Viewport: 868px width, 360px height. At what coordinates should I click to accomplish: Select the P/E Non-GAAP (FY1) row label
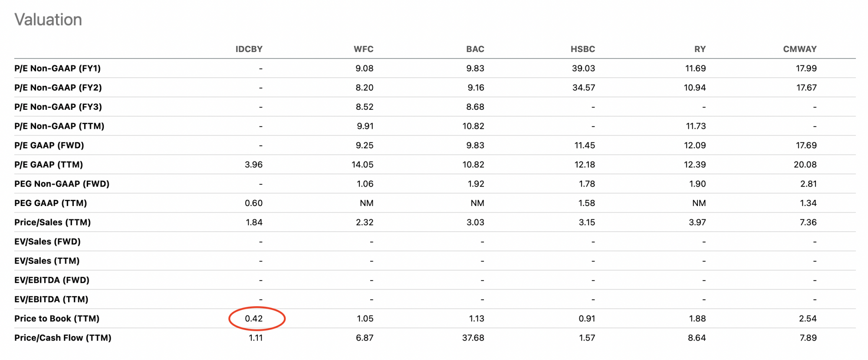[x=57, y=68]
